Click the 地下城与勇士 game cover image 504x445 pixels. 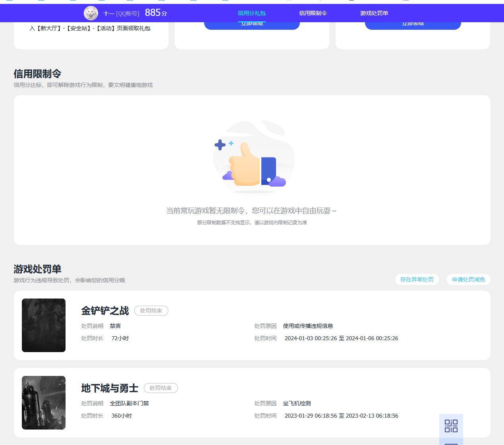click(44, 403)
